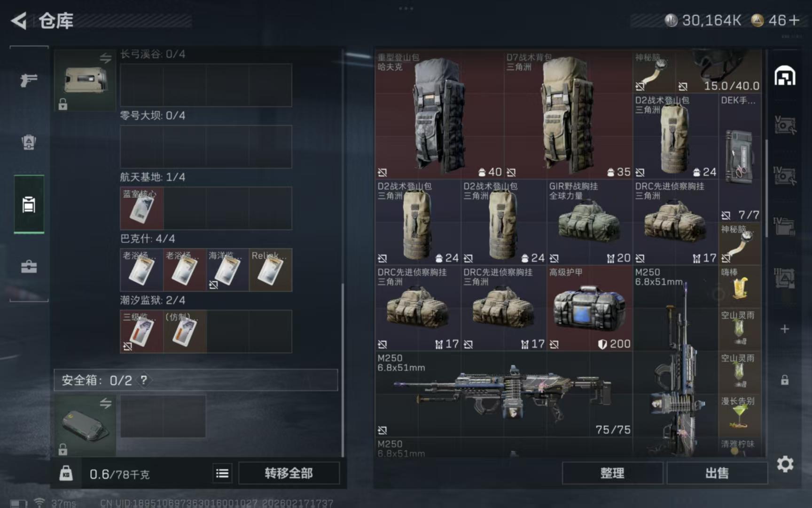Click the 出售 sell button
The width and height of the screenshot is (812, 508).
717,473
